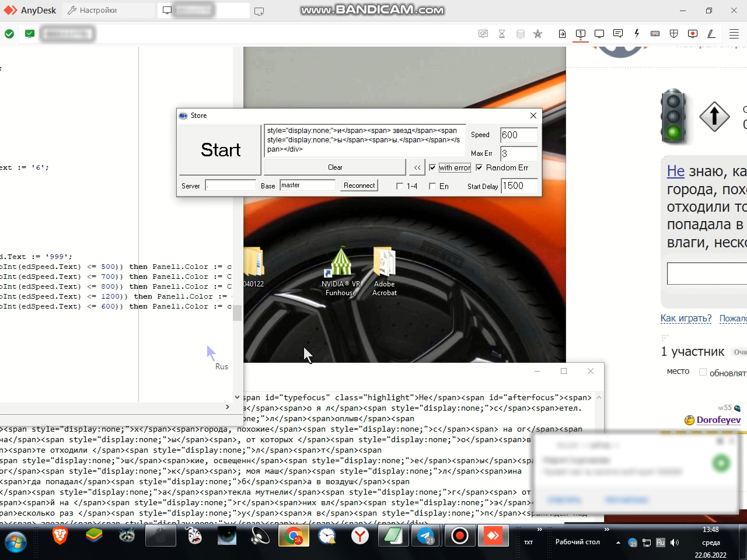Click the 'Как играть?' link

click(686, 318)
